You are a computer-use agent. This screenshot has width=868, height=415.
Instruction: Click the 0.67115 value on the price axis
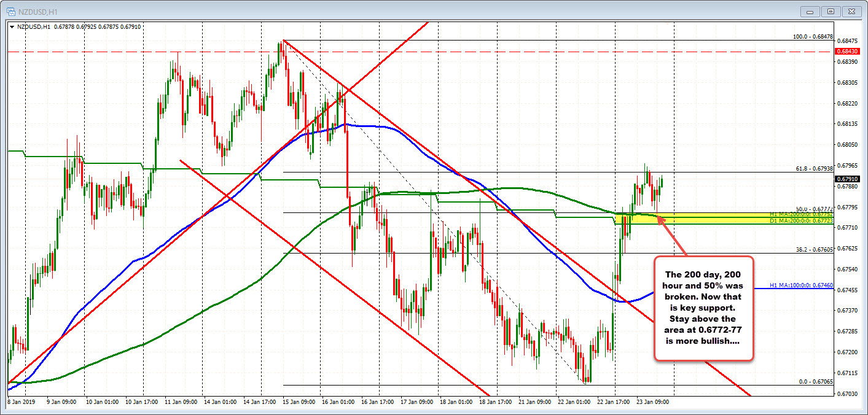pos(848,373)
